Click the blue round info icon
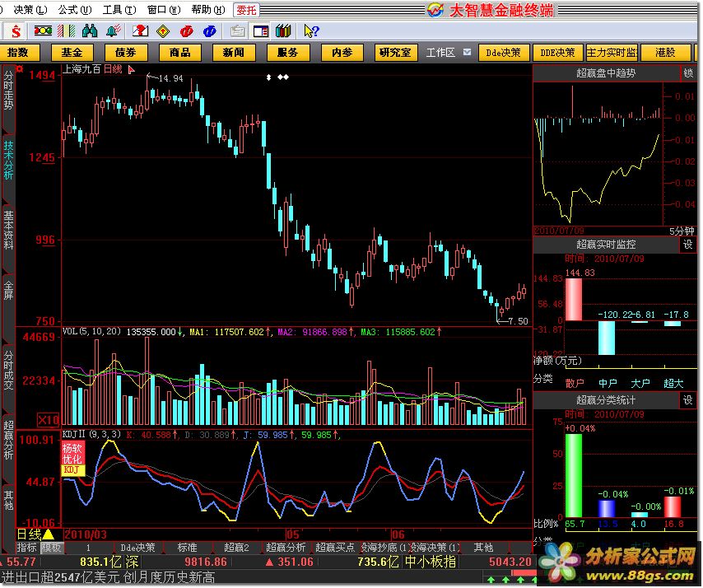 pos(209,31)
